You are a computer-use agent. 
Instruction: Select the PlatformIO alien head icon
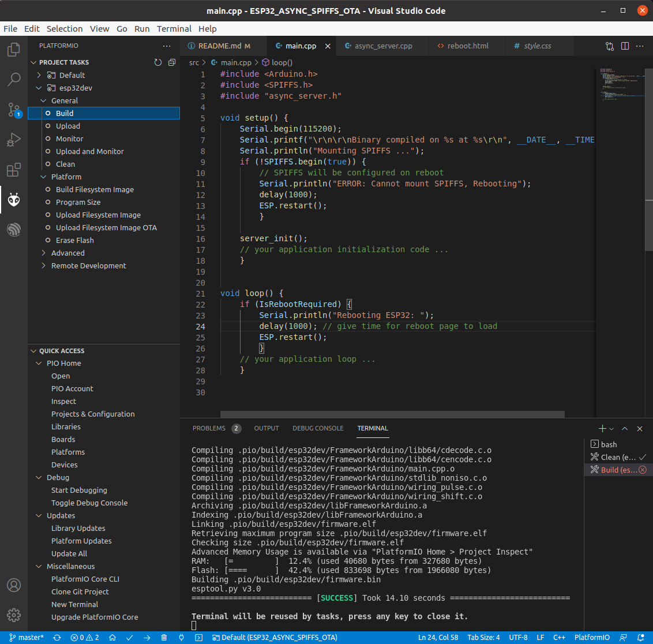tap(14, 200)
